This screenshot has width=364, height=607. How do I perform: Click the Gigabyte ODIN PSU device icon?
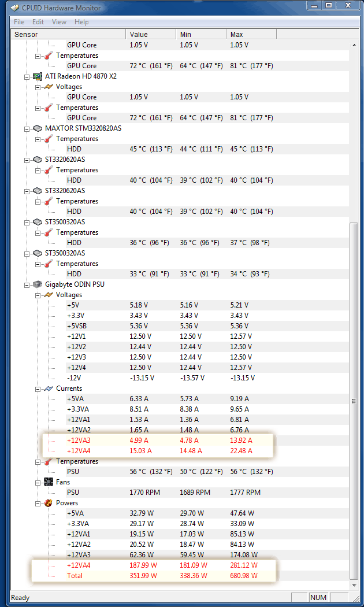[38, 284]
